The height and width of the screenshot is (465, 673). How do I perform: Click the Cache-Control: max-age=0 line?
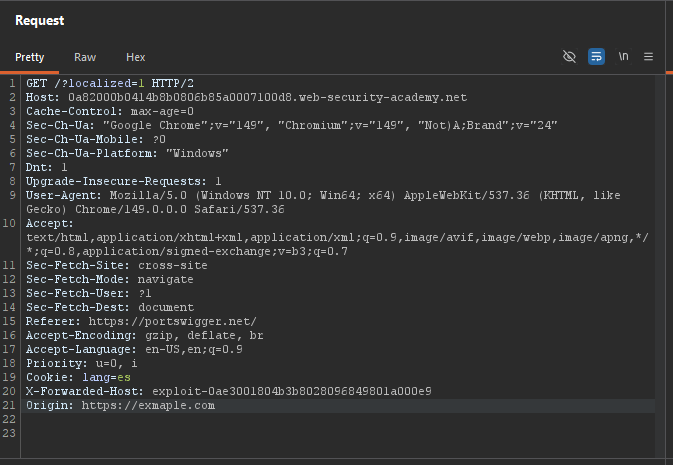pyautogui.click(x=110, y=112)
